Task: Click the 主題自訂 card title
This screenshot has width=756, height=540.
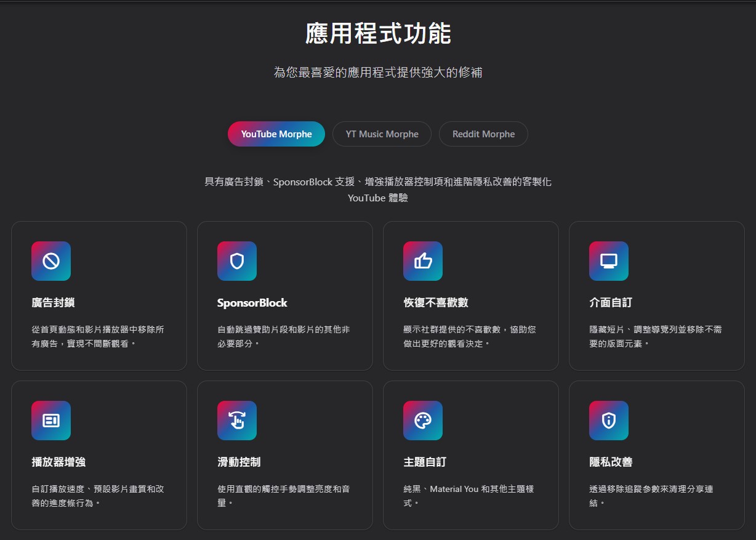Action: (425, 462)
